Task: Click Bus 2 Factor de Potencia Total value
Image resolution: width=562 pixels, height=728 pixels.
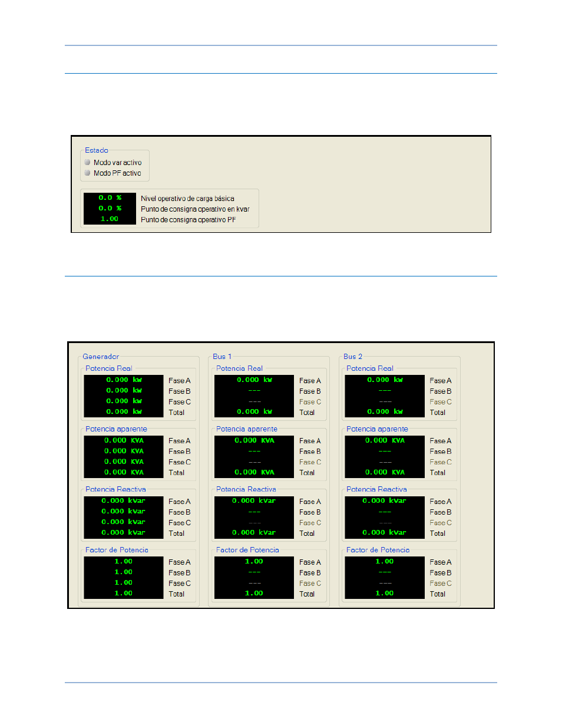Action: pos(385,594)
